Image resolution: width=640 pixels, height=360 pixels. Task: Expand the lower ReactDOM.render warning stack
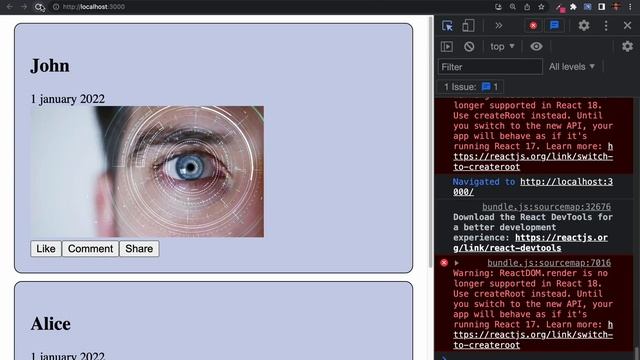tap(456, 263)
